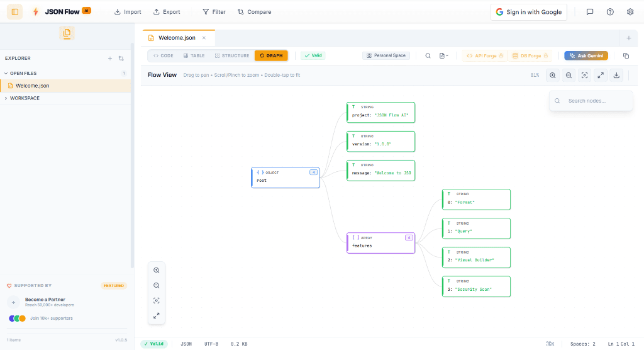
Task: Select the Welcome.json editor tab
Action: click(x=179, y=38)
